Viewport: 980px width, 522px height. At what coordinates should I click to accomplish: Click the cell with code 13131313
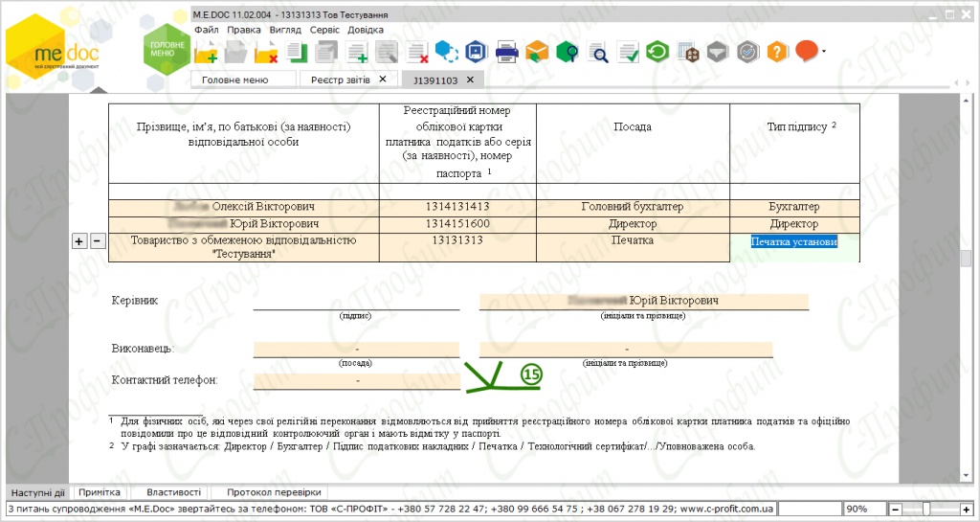point(457,247)
